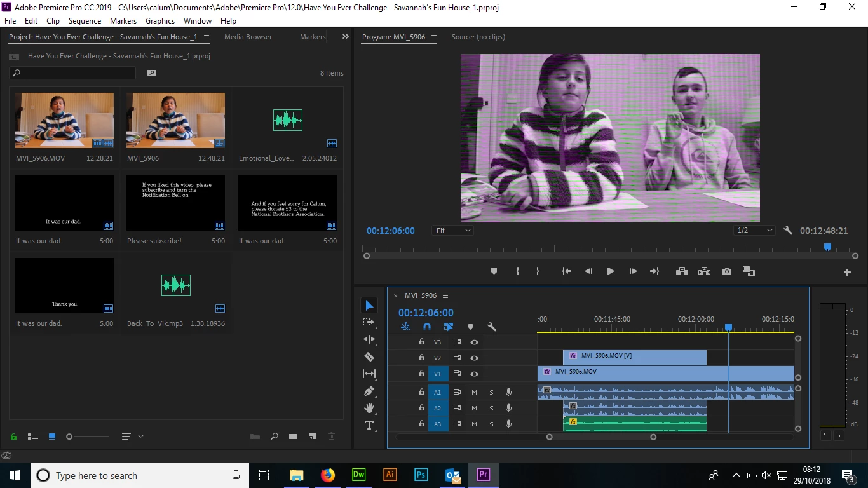Open the Project panel hamburger menu

point(207,37)
